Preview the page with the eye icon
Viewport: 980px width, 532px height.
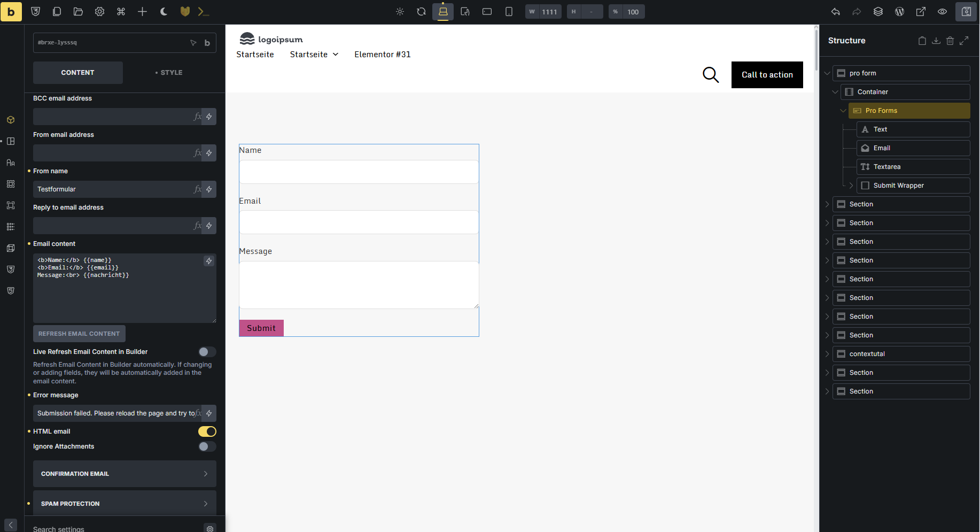(943, 12)
